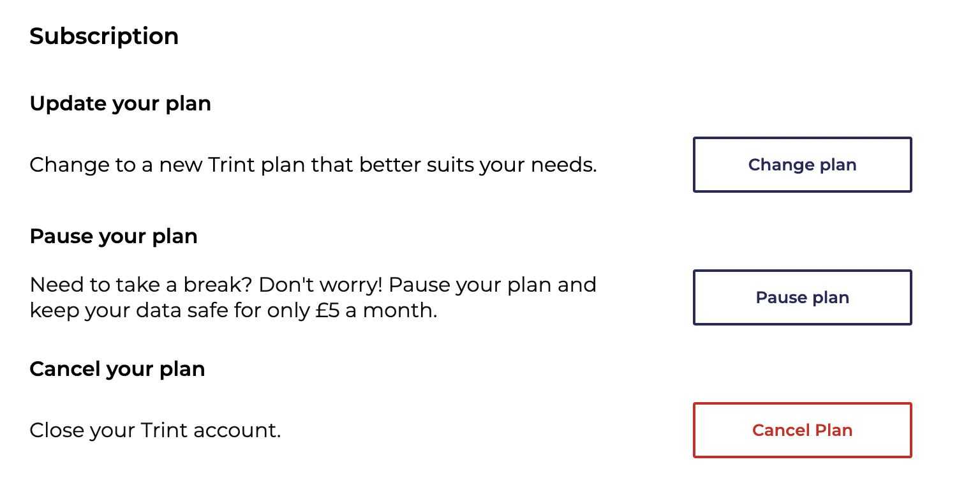980x494 pixels.
Task: Click the 'Close your Trint account.' text
Action: [155, 430]
